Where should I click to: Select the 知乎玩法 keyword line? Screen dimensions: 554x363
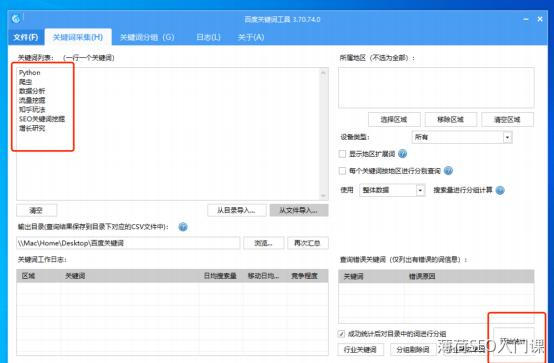(32, 110)
